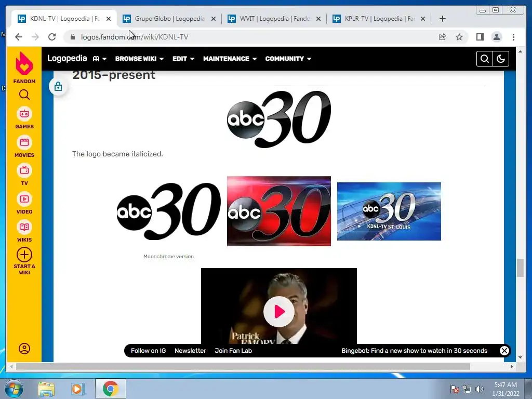Click the Join Fan Lab link
This screenshot has height=399, width=532.
(233, 351)
